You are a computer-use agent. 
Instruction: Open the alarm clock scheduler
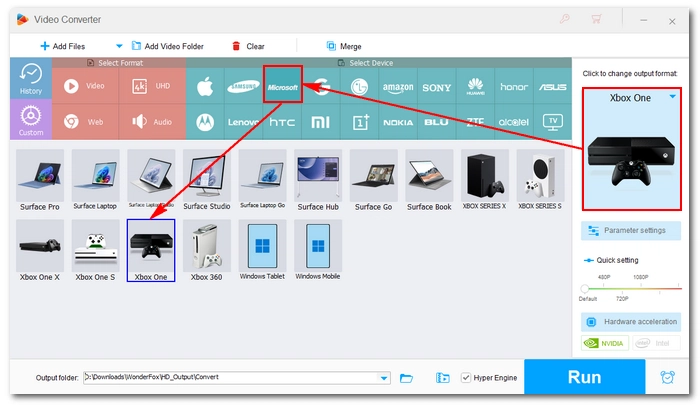[667, 377]
